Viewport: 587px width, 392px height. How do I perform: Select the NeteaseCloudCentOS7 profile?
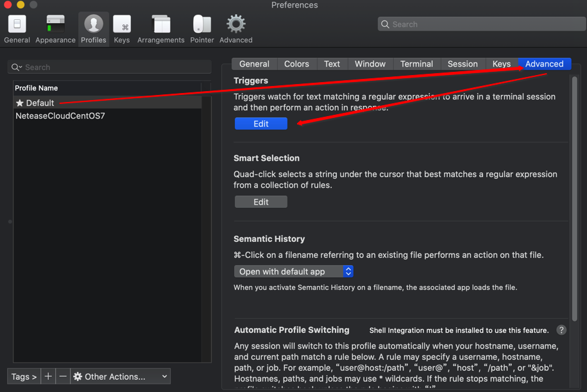[x=108, y=115]
